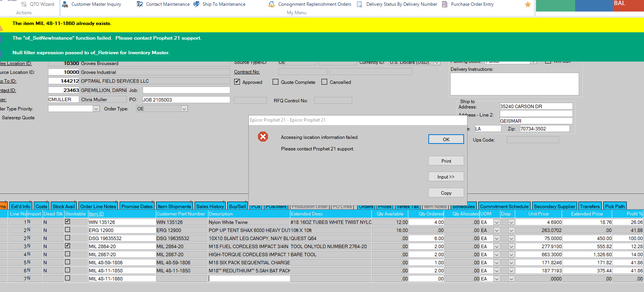Click the Copy button in dialog
Viewport: 644px width, 292px height.
[446, 193]
